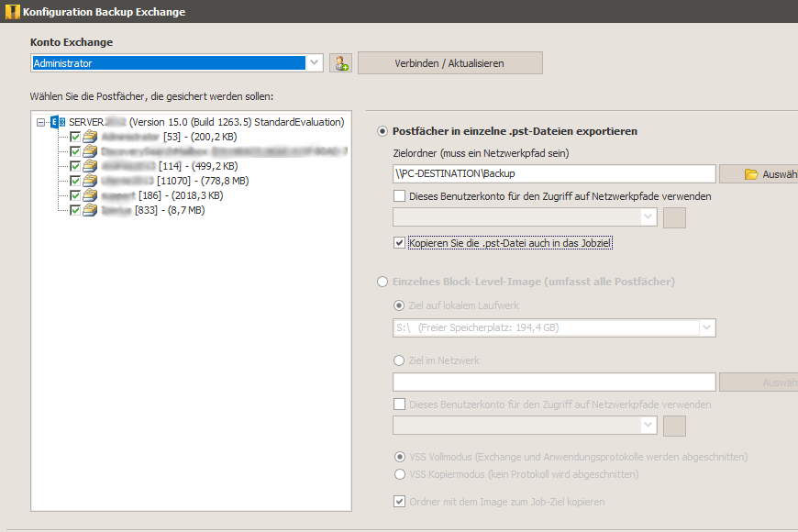Click the Zielordner field containing \\PC-DESTINATION\Backup
798x532 pixels.
(554, 173)
